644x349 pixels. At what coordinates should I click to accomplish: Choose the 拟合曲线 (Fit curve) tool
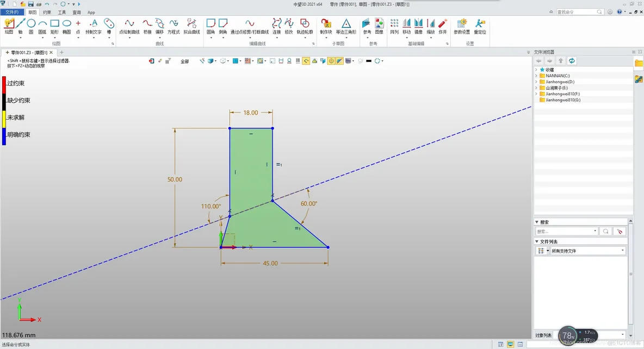(x=191, y=26)
